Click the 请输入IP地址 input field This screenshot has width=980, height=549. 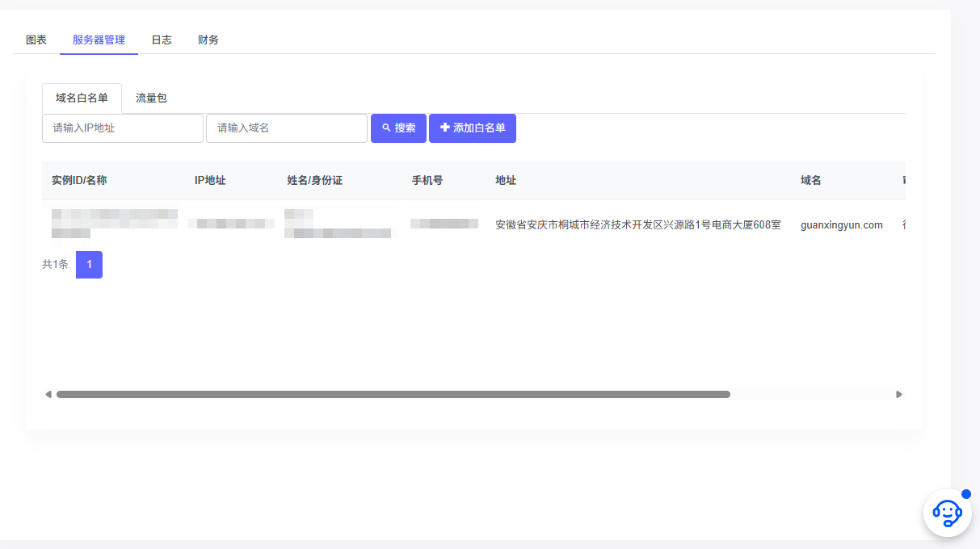122,128
